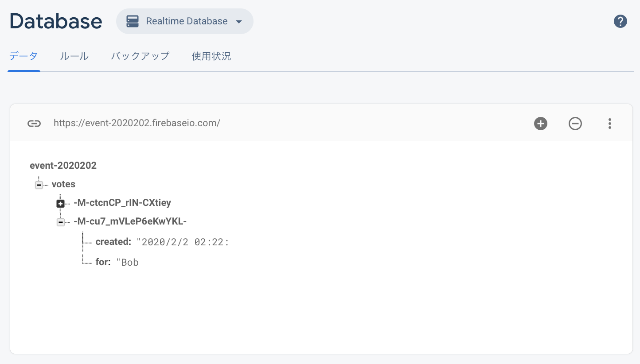Click the server icon in database selector

tap(133, 21)
